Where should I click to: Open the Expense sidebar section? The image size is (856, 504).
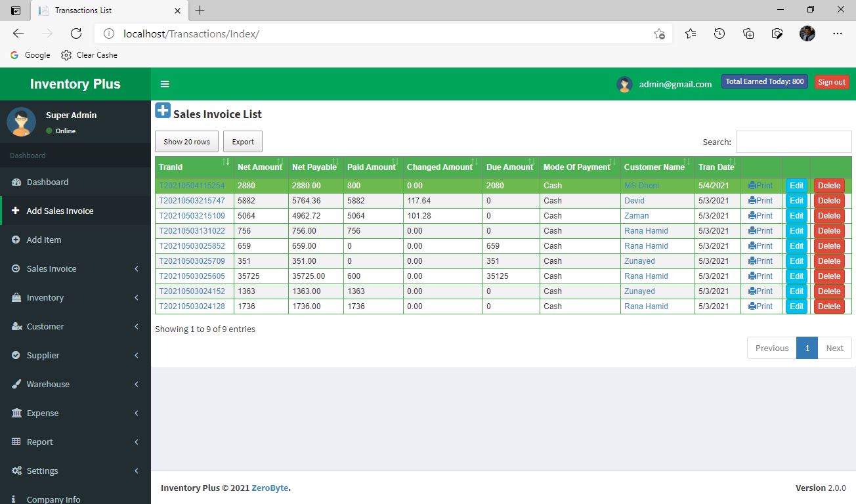[43, 413]
